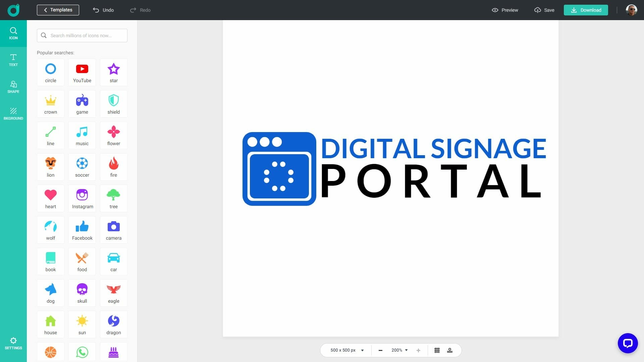This screenshot has height=362, width=644.
Task: Select the crown popular icon
Action: click(51, 104)
